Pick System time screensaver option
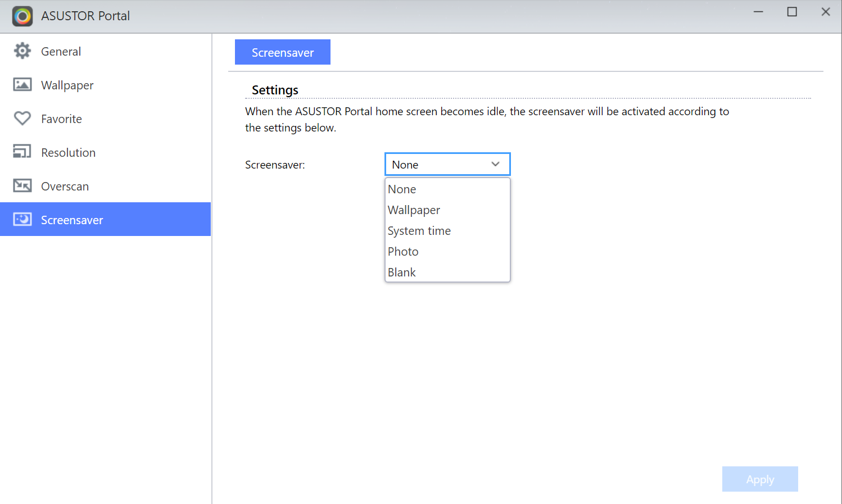This screenshot has width=842, height=504. (447, 231)
